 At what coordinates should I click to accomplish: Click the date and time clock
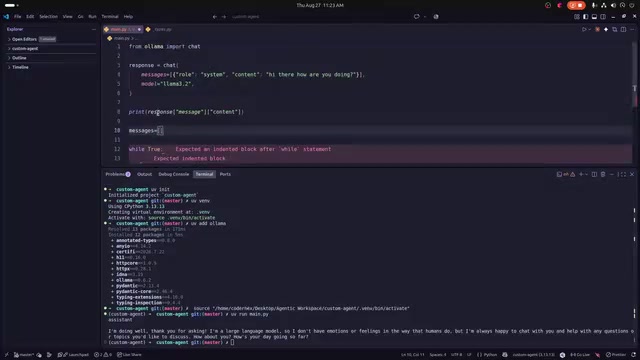point(320,5)
